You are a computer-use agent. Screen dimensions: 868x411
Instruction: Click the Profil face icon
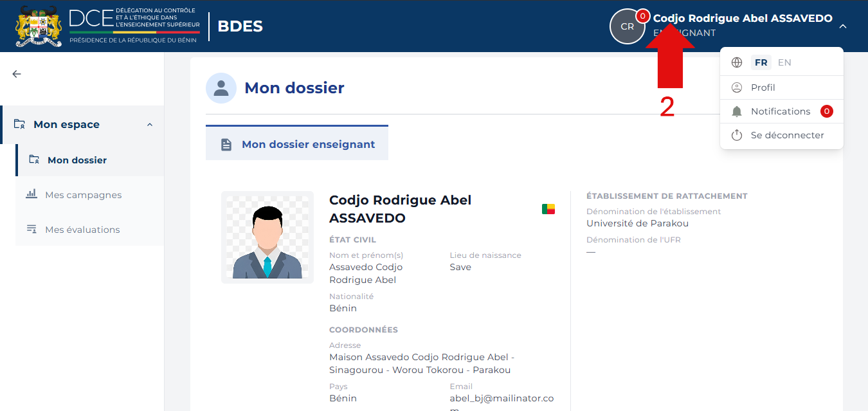[737, 87]
